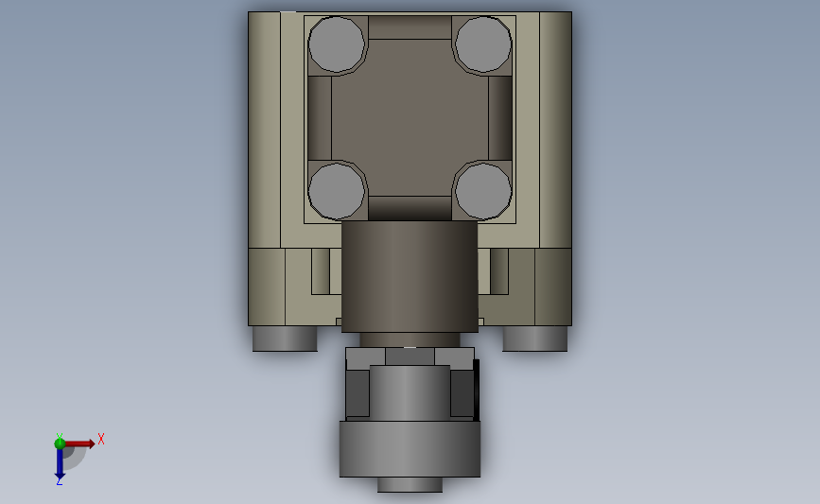
Task: Click the red X axis arrow on the triad
Action: [x=79, y=443]
